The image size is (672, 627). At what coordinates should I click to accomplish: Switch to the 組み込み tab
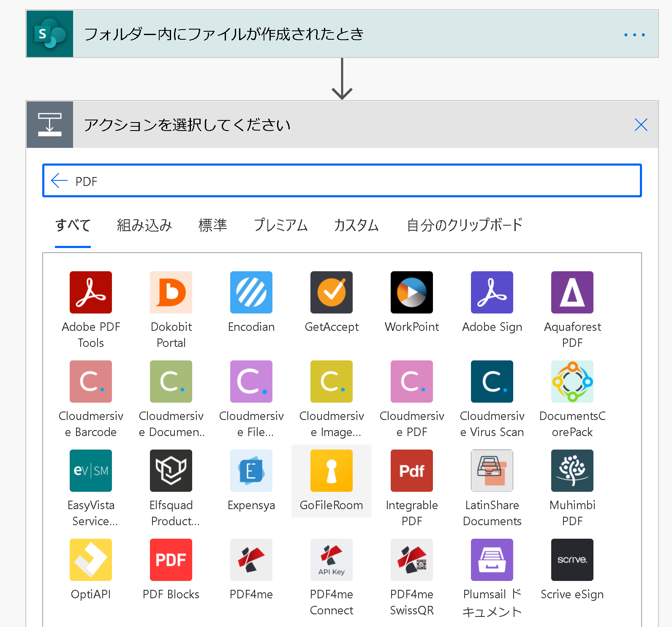point(144,225)
